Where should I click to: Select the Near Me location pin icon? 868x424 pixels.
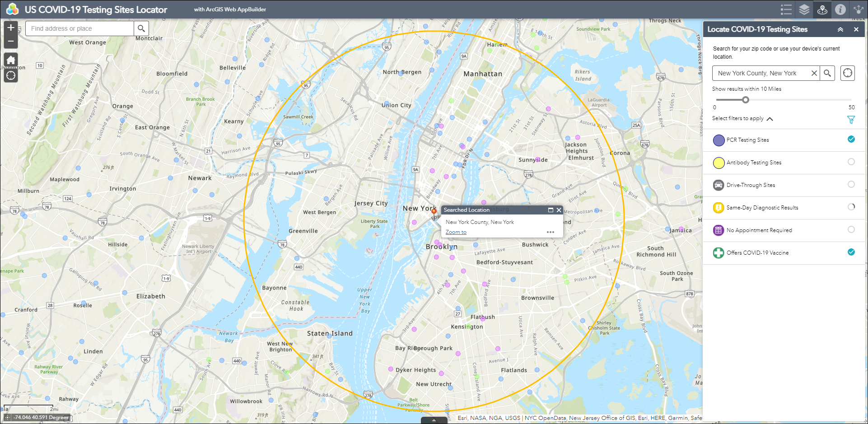822,9
